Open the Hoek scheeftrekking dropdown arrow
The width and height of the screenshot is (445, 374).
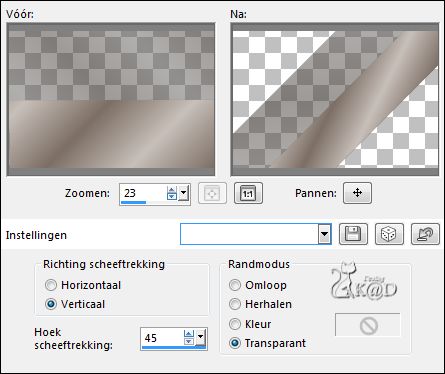pyautogui.click(x=200, y=337)
